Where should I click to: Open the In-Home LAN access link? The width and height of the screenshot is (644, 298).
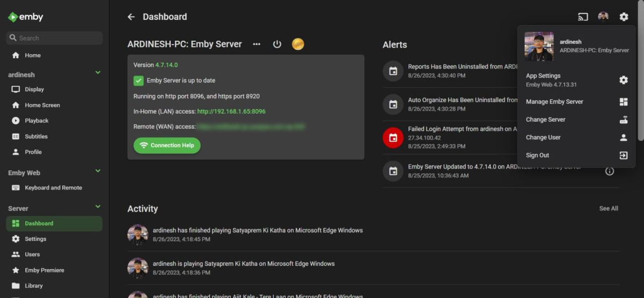point(231,111)
